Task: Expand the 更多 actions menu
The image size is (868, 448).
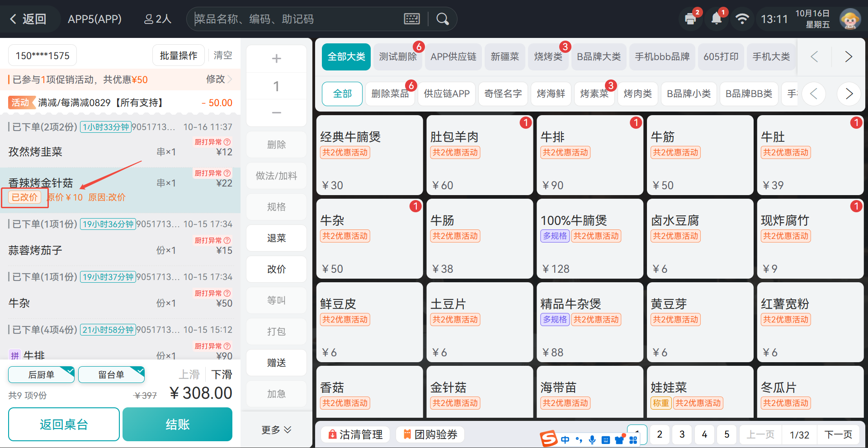Action: (276, 430)
